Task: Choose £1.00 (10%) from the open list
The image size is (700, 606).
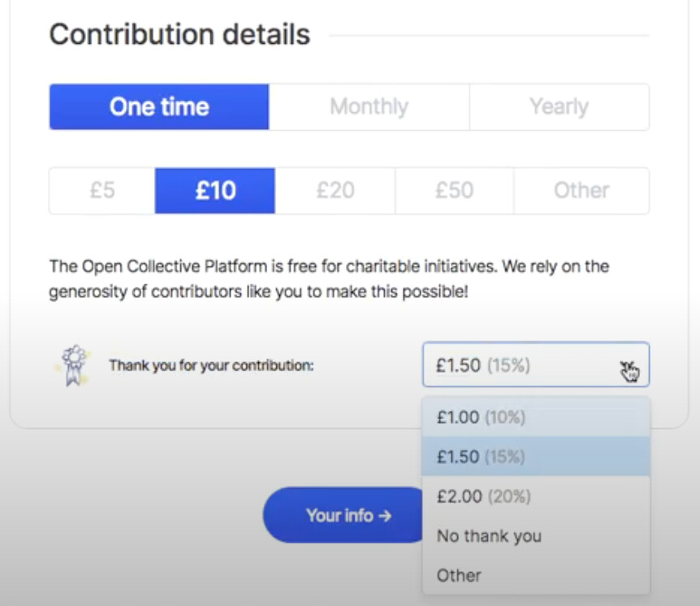Action: [481, 418]
